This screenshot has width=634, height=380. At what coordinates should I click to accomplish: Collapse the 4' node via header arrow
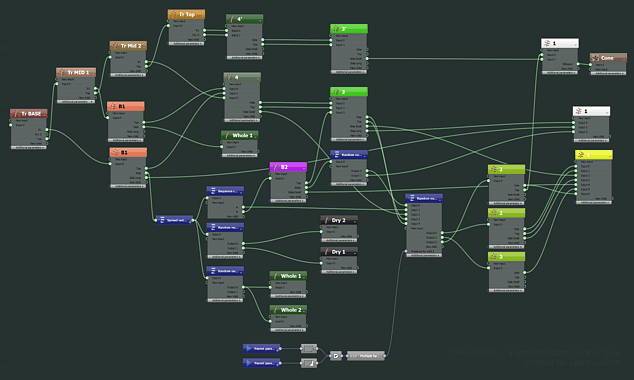point(259,20)
